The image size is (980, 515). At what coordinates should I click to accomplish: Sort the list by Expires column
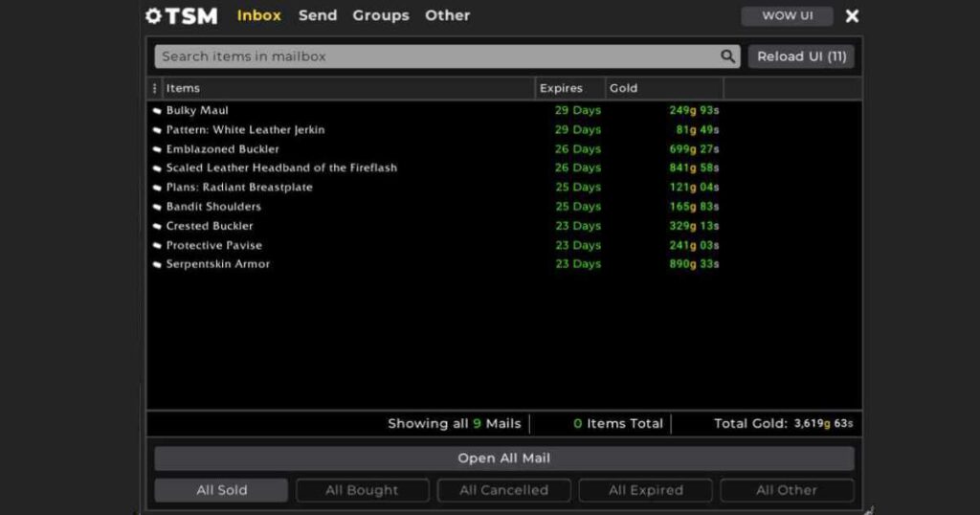[x=569, y=88]
